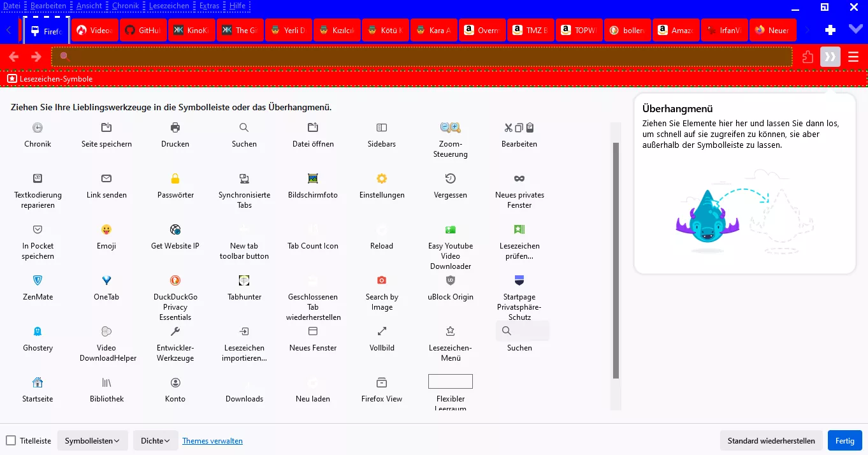The image size is (868, 455).
Task: Click the new tab plus button
Action: (x=830, y=30)
